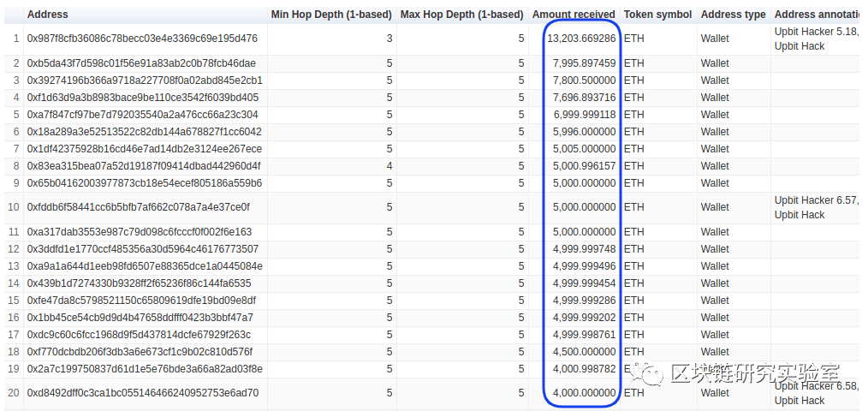Select address 0x65b04162003977873cb18e54ecef805186a559b6
Viewport: 868px width, 411px height.
(x=145, y=183)
